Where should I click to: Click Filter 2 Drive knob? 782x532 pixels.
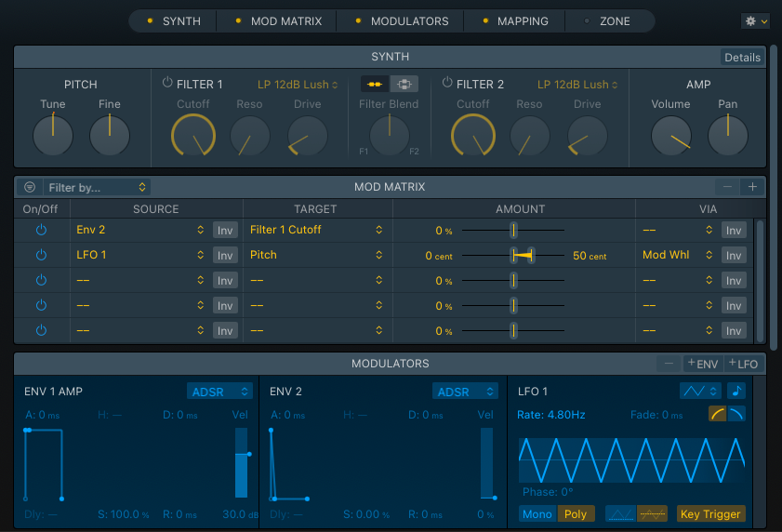[x=588, y=135]
